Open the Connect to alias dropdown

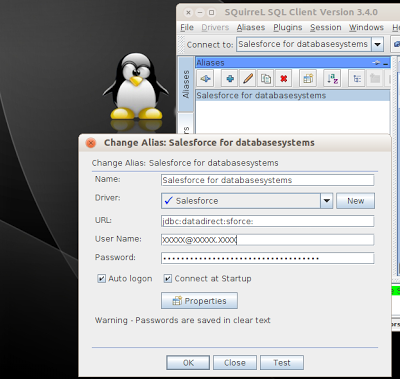click(x=377, y=44)
